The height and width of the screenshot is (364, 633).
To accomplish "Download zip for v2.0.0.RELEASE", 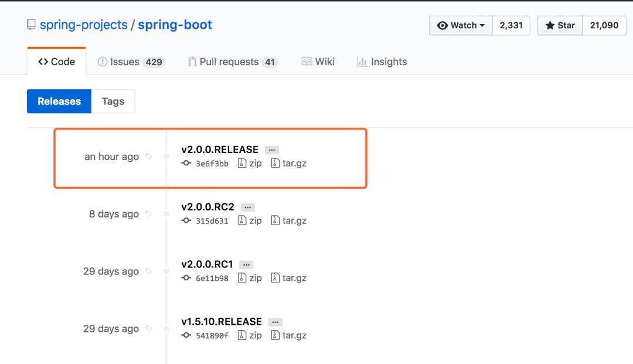I will [250, 163].
